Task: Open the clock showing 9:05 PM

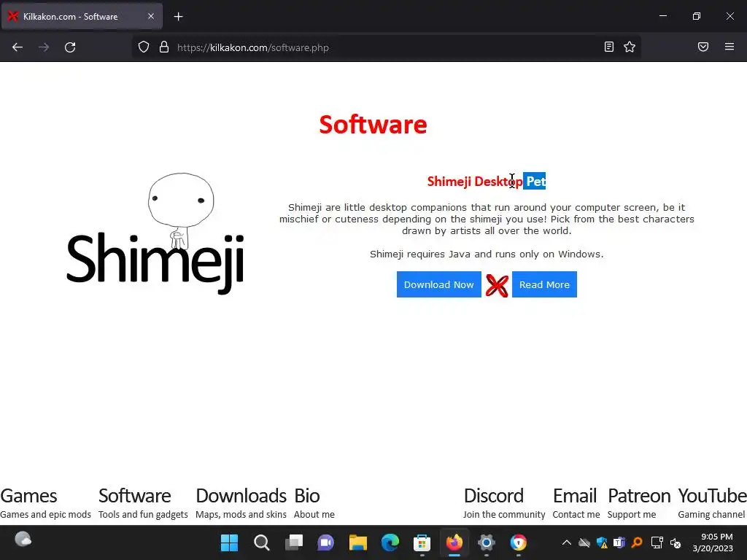Action: point(713,542)
